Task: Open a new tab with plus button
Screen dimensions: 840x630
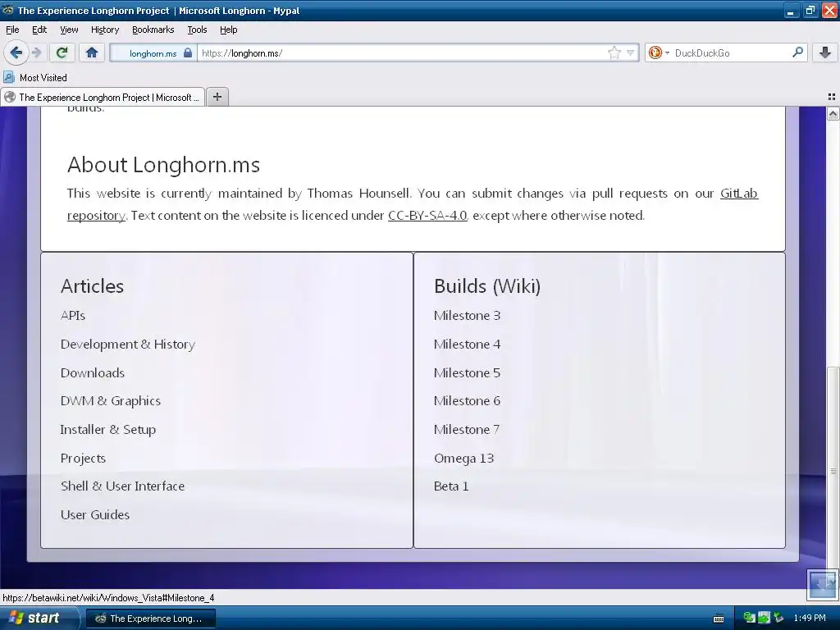Action: (x=217, y=97)
